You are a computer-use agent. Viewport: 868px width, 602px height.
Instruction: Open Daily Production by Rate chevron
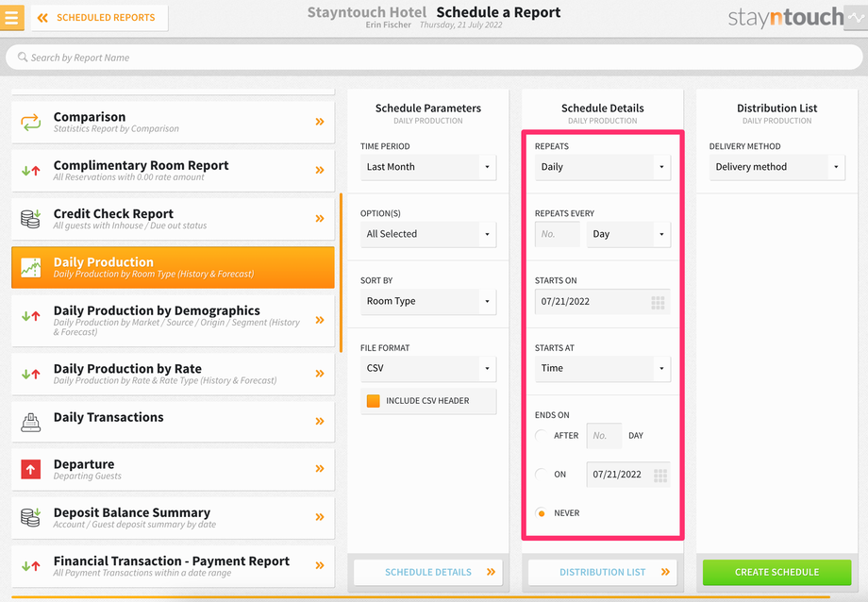click(x=320, y=374)
